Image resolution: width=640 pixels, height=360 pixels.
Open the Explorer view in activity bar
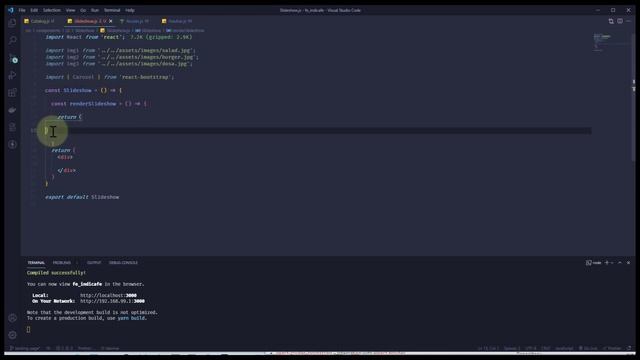click(x=12, y=23)
